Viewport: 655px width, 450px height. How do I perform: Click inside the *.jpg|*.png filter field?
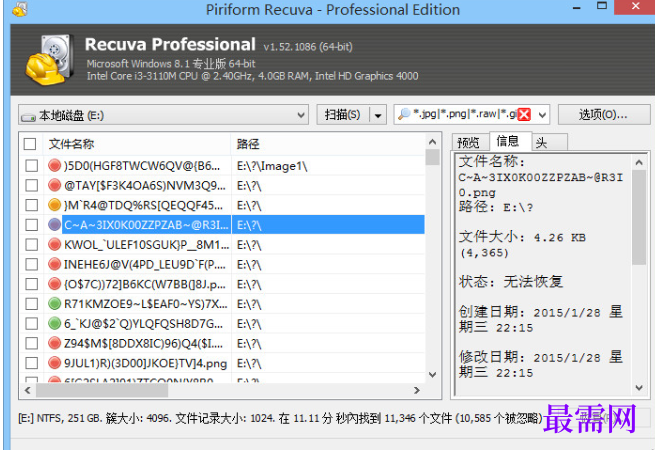pyautogui.click(x=465, y=114)
